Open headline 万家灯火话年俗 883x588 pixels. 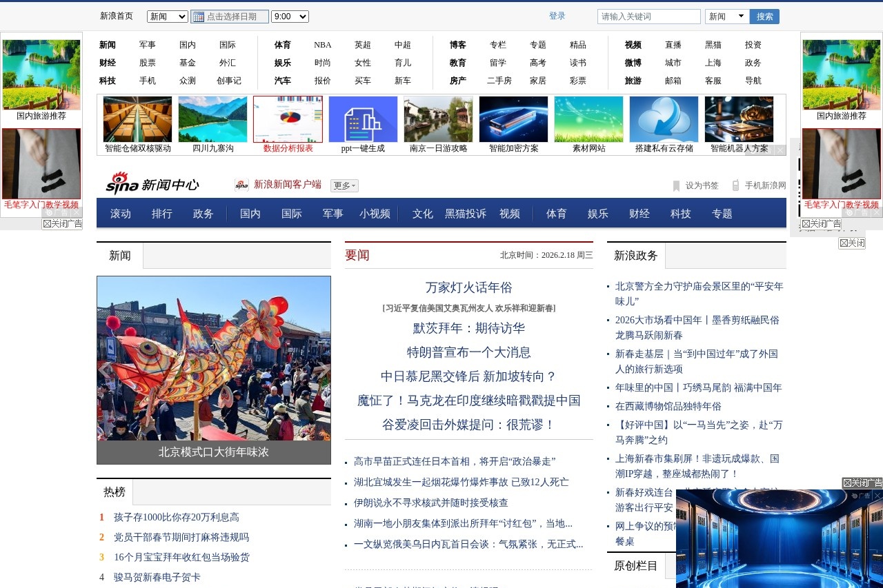click(469, 287)
